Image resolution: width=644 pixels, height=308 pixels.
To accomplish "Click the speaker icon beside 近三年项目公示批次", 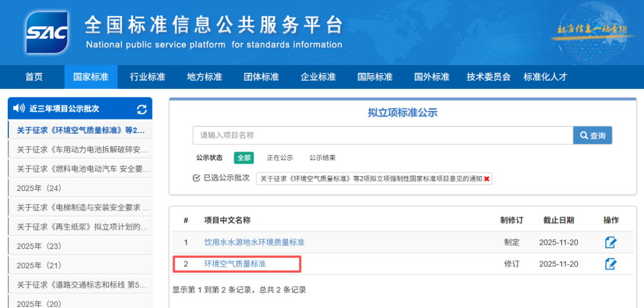I will 18,109.
